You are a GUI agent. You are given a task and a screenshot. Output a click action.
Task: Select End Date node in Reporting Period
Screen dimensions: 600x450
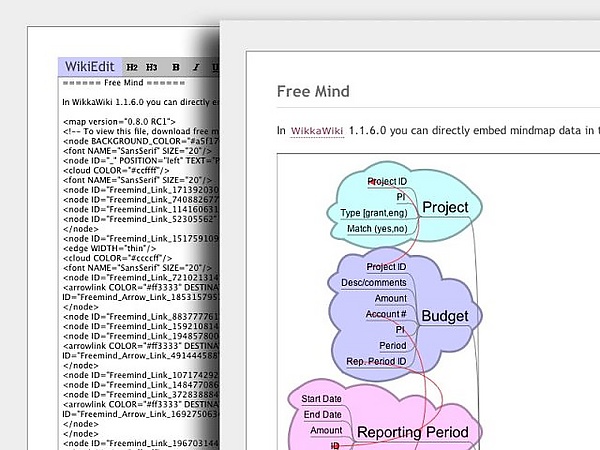click(322, 415)
